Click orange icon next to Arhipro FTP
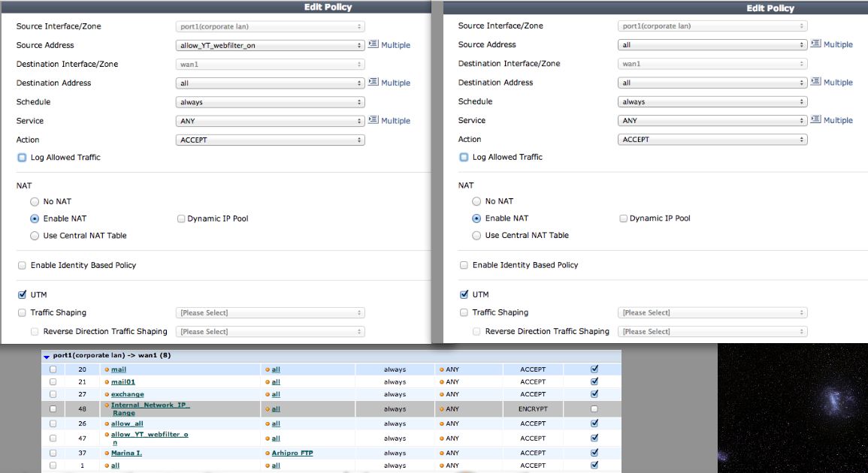The image size is (868, 473). (268, 453)
